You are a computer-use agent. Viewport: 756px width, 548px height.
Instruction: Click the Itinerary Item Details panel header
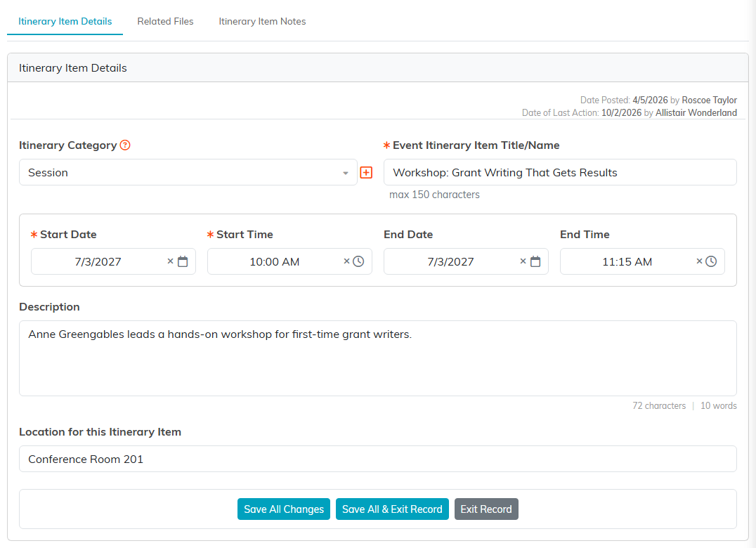tap(378, 68)
